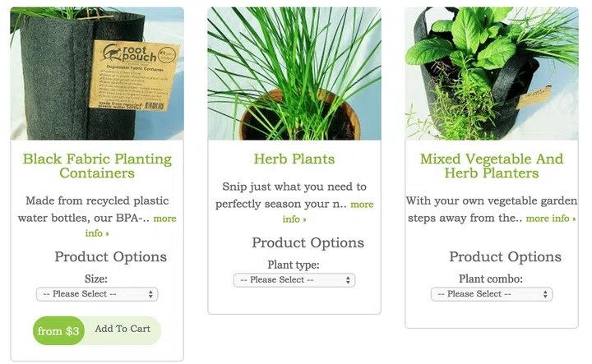Open the Plant type dropdown
592x364 pixels.
[x=294, y=280]
